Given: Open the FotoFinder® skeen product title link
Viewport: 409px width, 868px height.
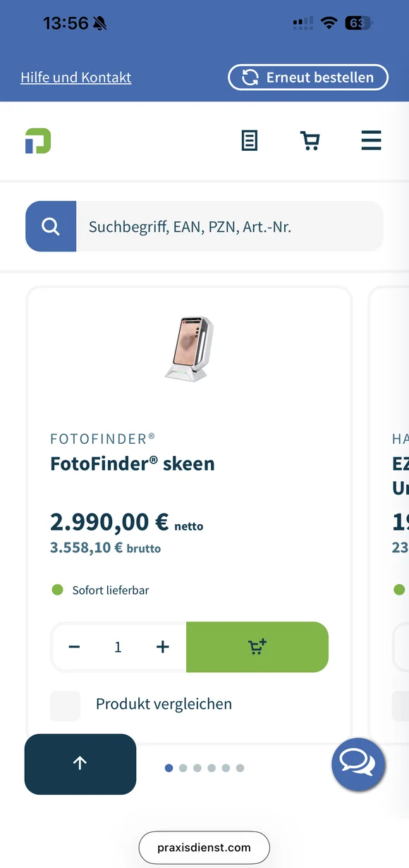Looking at the screenshot, I should click(132, 464).
